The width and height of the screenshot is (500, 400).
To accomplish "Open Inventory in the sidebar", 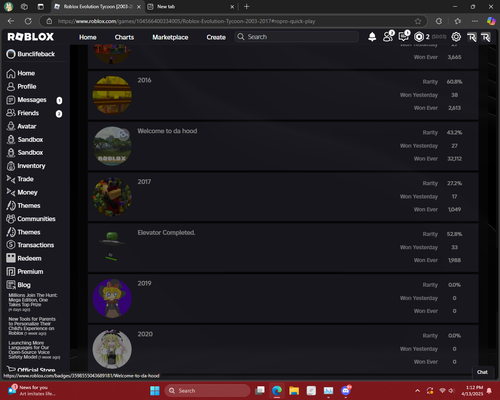I will (x=26, y=166).
